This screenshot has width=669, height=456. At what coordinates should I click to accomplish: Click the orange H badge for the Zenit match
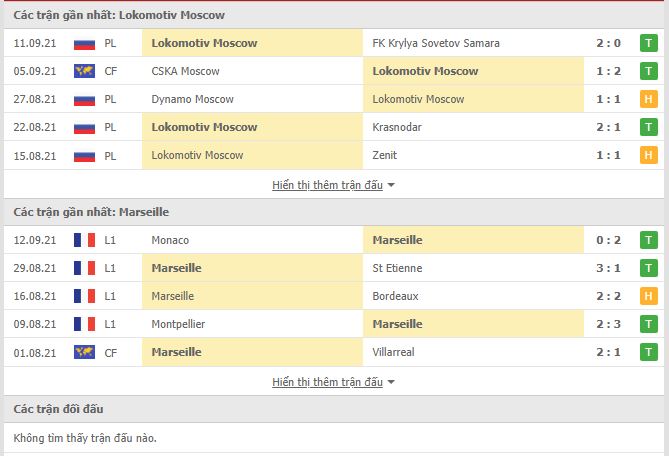coord(649,155)
